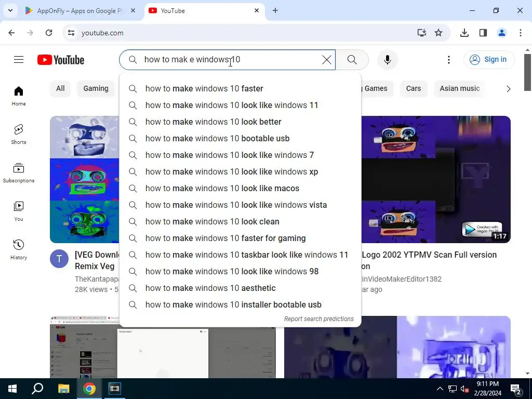Select the Asian music filter chip
This screenshot has width=532, height=399.
(459, 88)
